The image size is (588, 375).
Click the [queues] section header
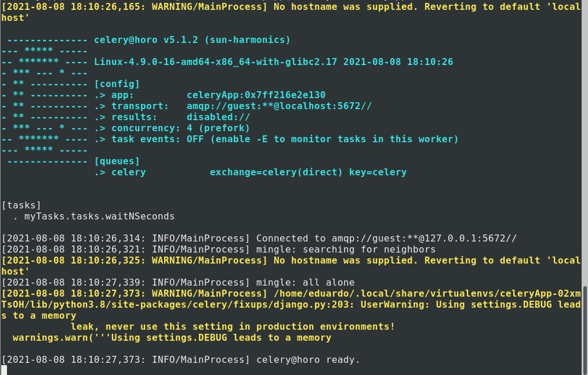click(117, 161)
